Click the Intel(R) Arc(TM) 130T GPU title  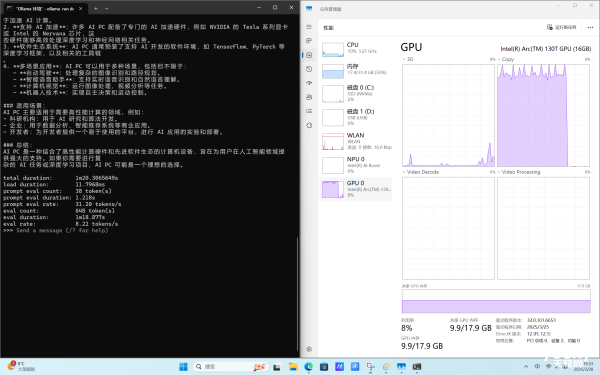click(x=546, y=49)
